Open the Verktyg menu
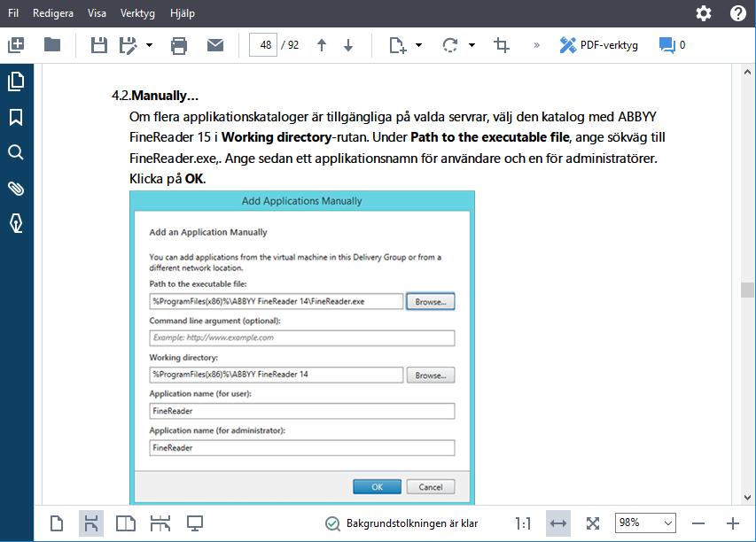The image size is (756, 542). coord(138,13)
